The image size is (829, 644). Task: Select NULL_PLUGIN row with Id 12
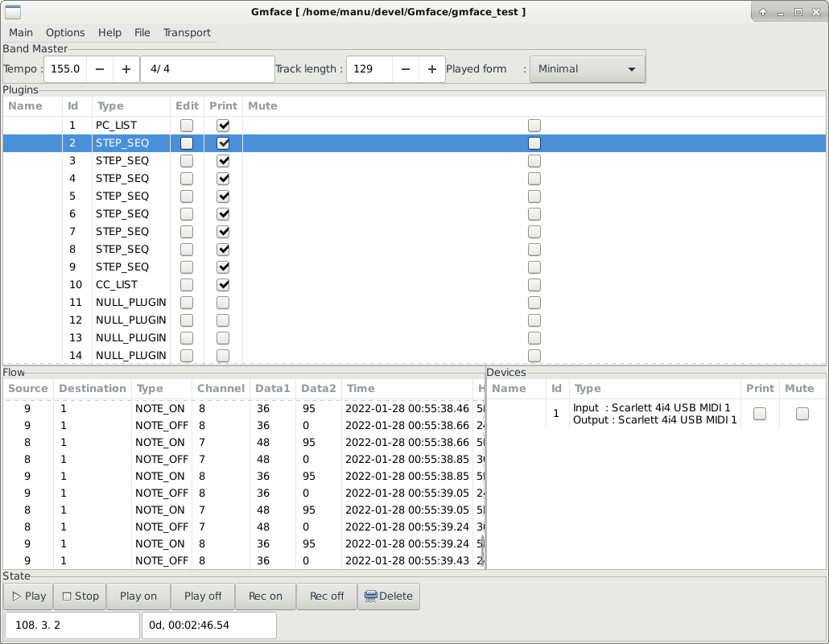(414, 320)
